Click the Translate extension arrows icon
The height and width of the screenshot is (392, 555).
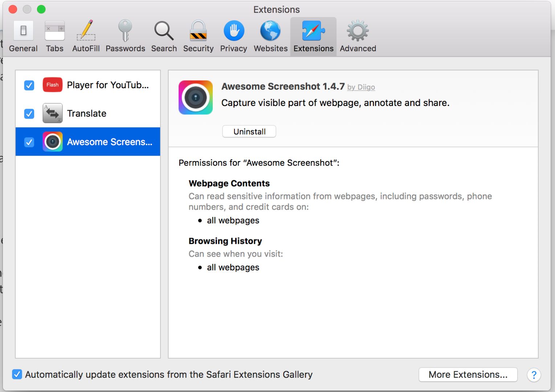click(53, 114)
